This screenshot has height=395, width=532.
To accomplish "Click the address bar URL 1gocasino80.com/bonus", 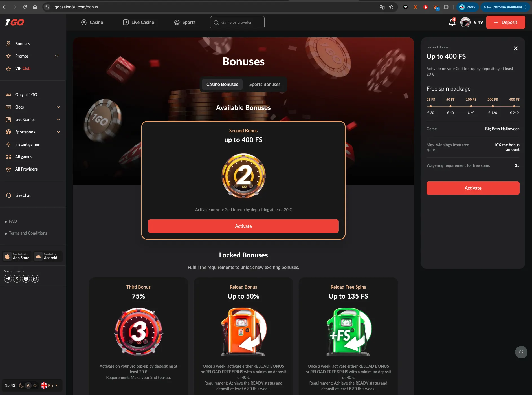I will click(75, 7).
